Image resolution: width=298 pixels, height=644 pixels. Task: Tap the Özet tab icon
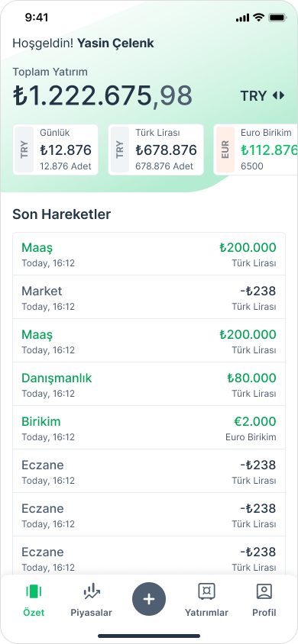point(34,591)
